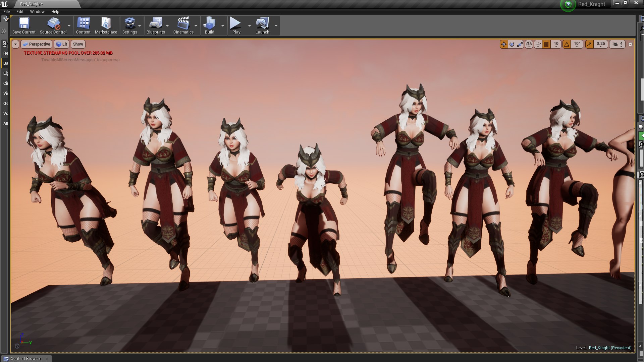This screenshot has height=362, width=644.
Task: Select the scale gizmo tool
Action: (520, 44)
